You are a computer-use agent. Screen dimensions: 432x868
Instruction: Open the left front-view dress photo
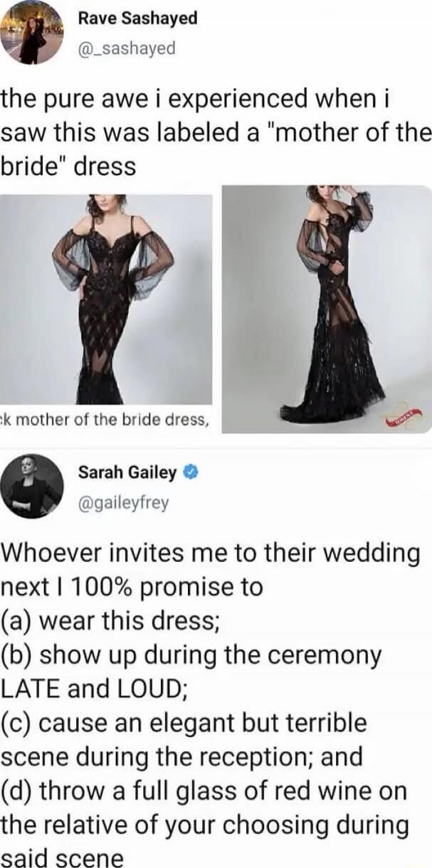107,300
